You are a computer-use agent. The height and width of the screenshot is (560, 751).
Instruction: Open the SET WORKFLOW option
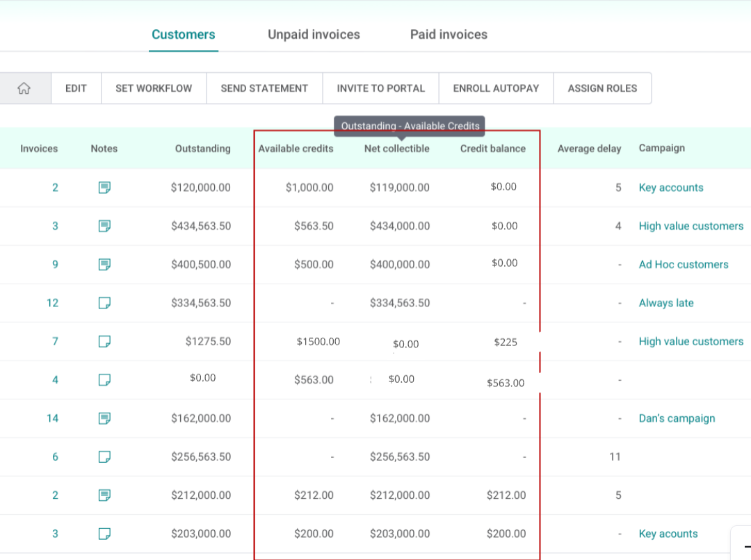click(154, 88)
